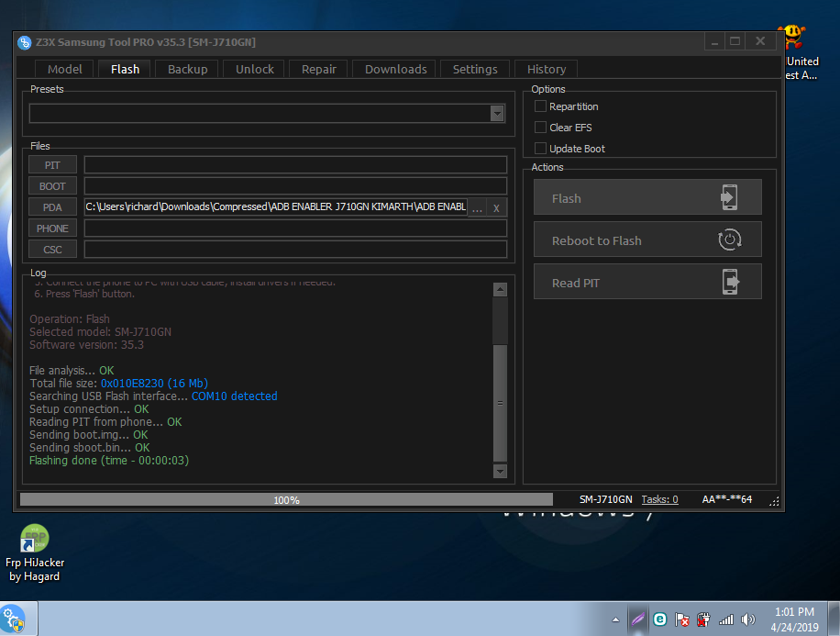Viewport: 840px width, 636px height.
Task: Switch to the Downloads tab
Action: pos(396,69)
